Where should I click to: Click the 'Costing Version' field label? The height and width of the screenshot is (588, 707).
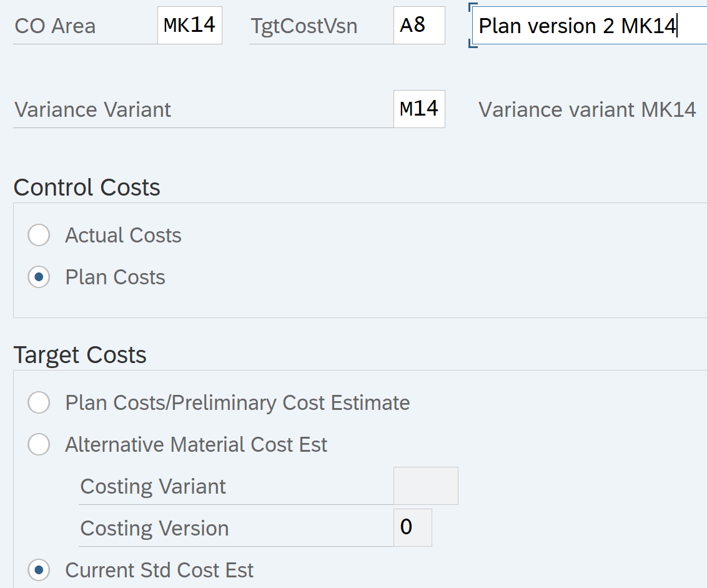154,529
